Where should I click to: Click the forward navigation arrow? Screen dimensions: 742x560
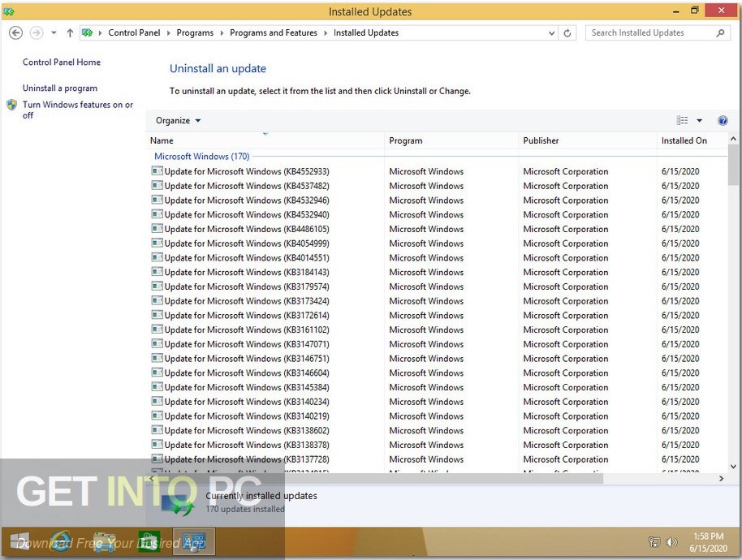click(x=36, y=32)
